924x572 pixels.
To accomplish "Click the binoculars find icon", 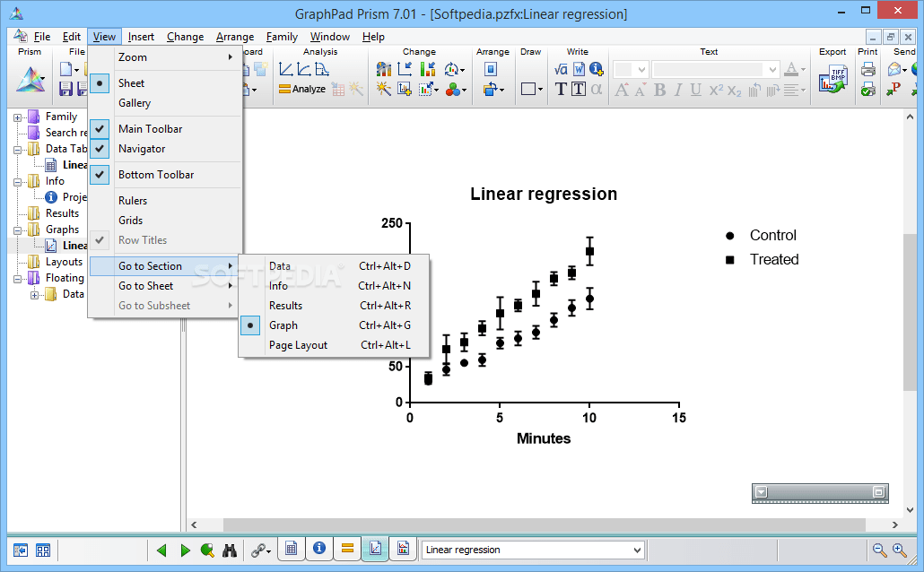I will (x=230, y=550).
